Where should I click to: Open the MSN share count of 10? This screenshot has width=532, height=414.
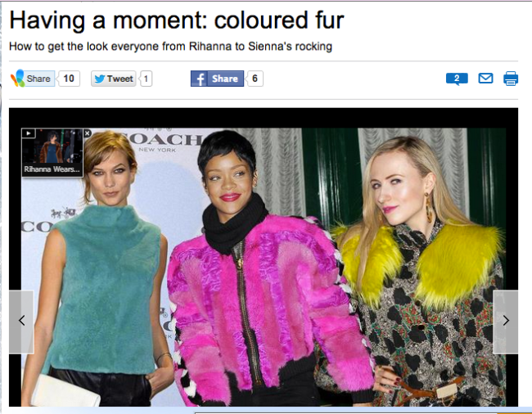click(69, 79)
